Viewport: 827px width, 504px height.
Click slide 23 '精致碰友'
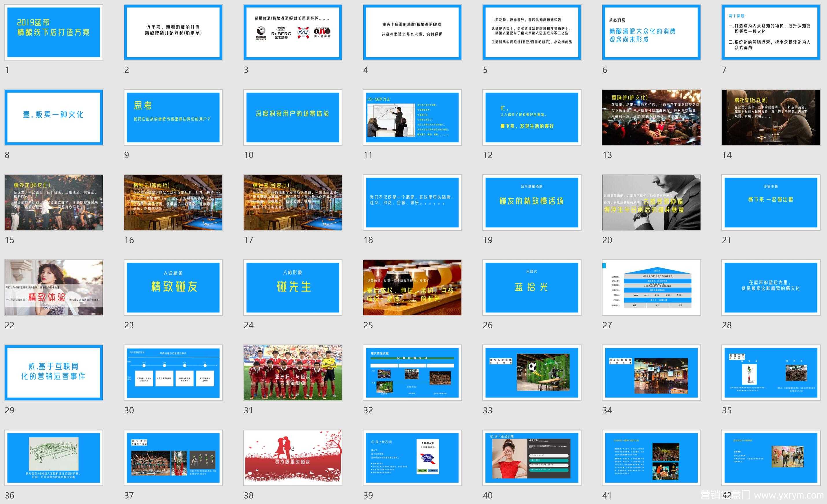coord(173,287)
